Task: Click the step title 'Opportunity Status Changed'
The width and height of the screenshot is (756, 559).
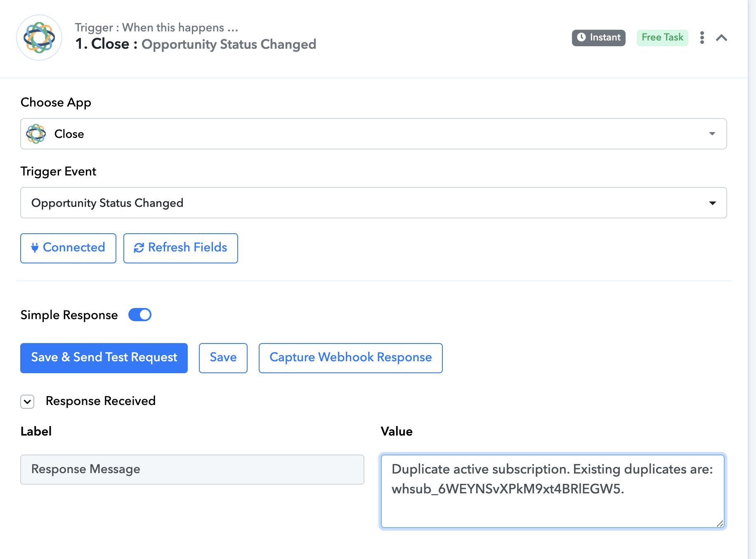Action: [x=229, y=44]
